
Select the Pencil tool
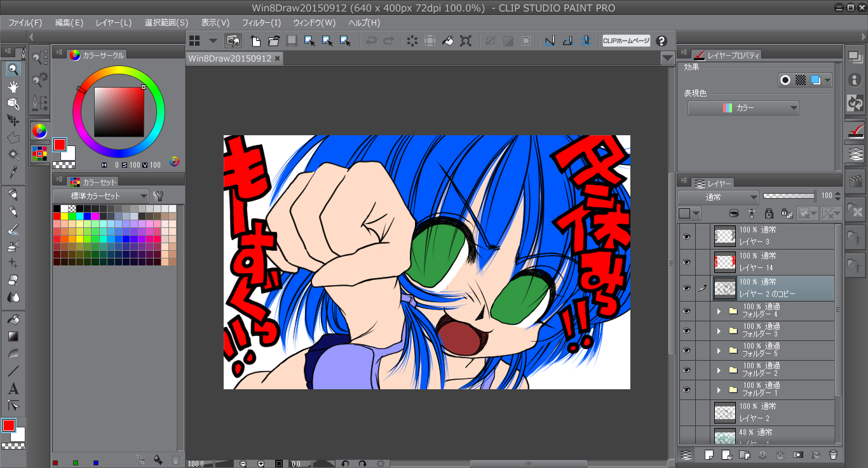coord(13,211)
